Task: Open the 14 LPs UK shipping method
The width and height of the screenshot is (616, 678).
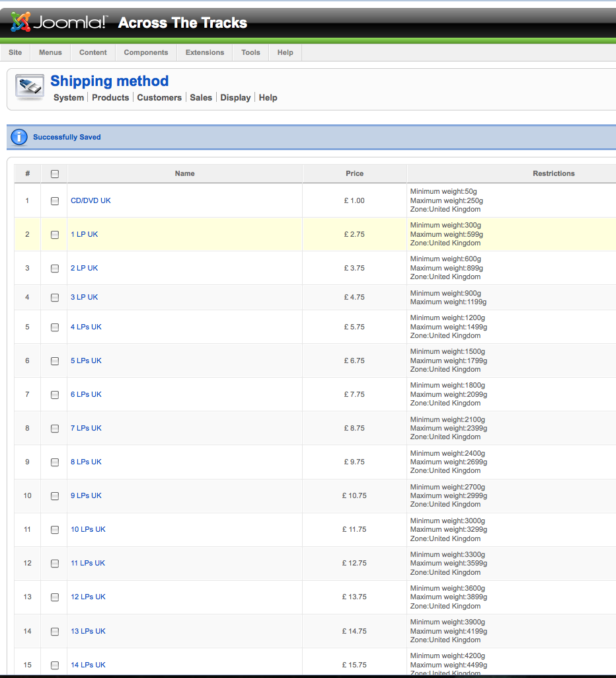Action: click(88, 665)
